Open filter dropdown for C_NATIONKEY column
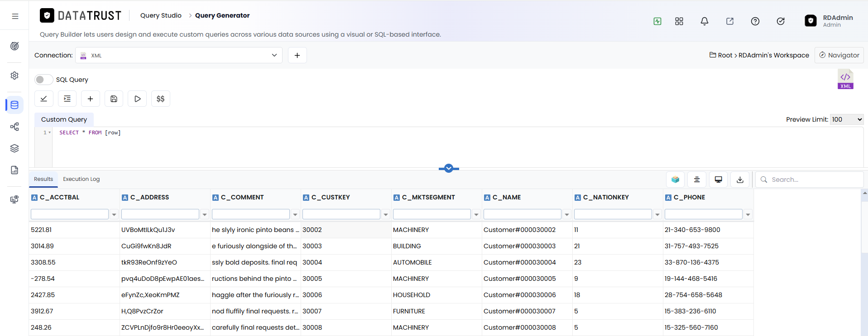This screenshot has height=336, width=868. pos(657,215)
